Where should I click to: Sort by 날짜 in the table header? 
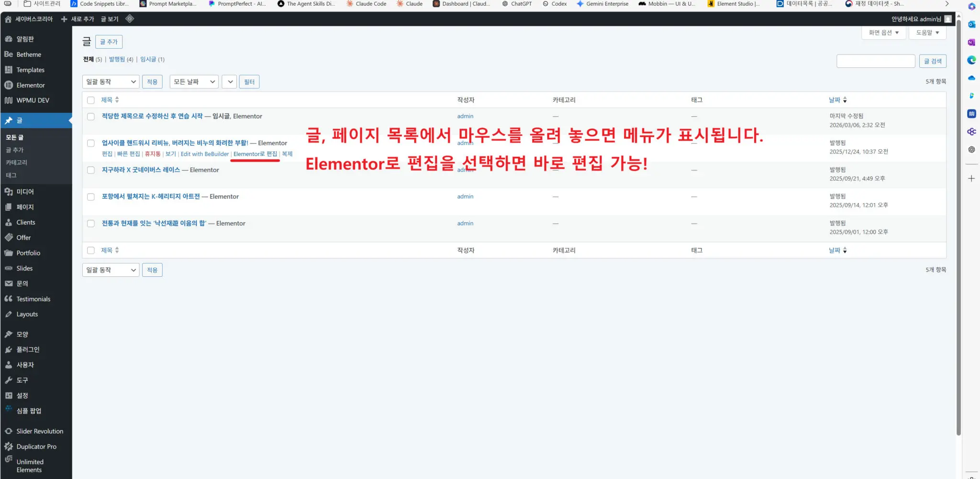(838, 100)
